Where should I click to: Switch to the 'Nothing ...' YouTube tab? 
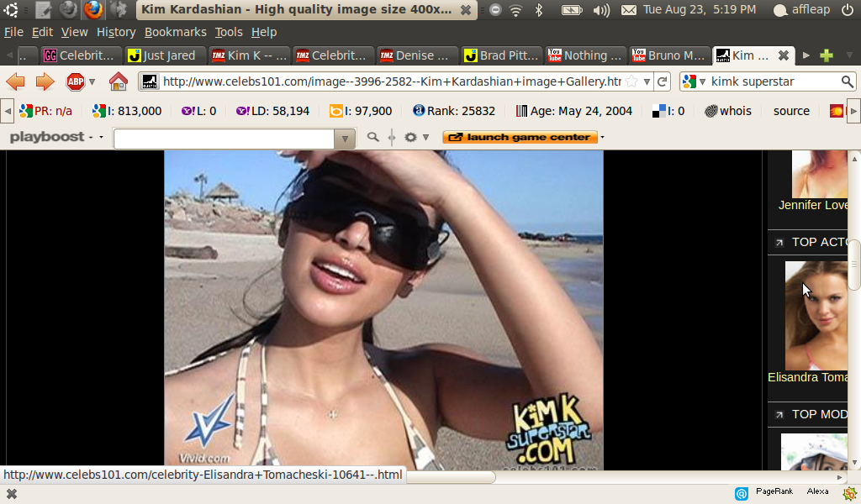coord(585,55)
